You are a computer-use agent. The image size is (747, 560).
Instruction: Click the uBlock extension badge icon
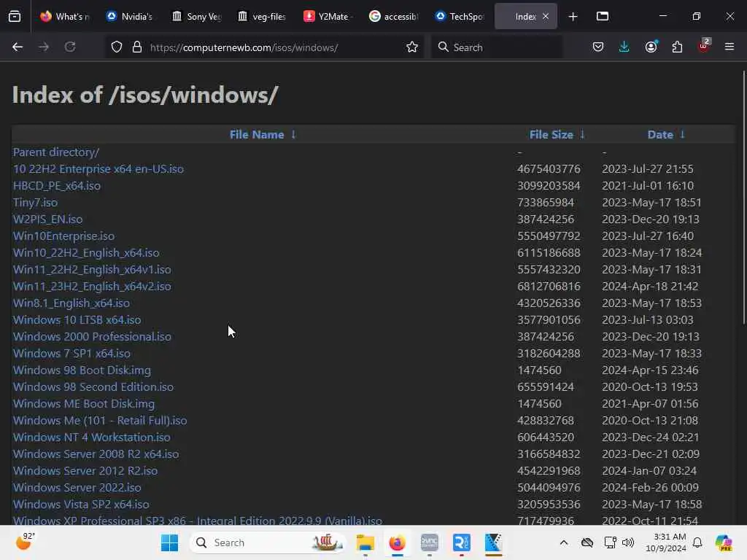click(704, 46)
